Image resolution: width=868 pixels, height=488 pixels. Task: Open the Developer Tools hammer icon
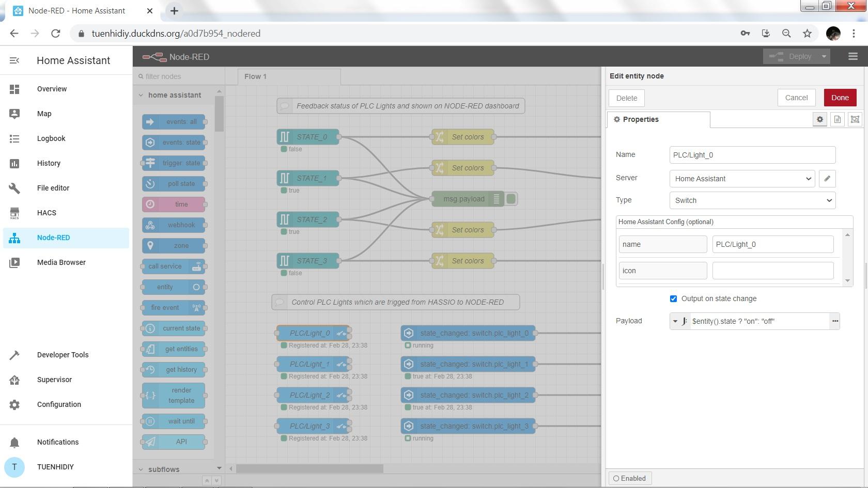click(x=14, y=355)
